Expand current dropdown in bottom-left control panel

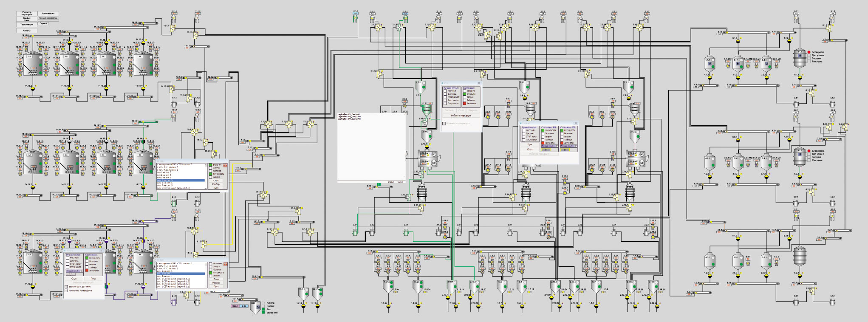(x=74, y=271)
